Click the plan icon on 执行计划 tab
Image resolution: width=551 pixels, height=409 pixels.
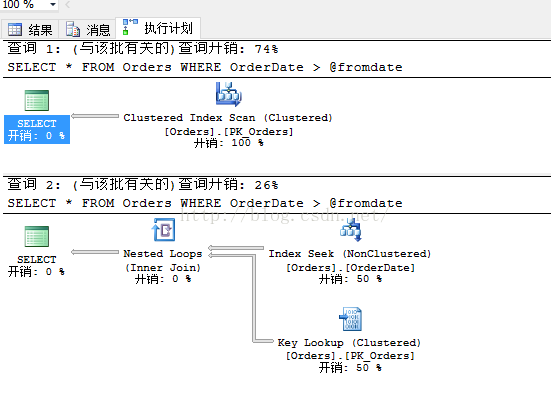130,27
